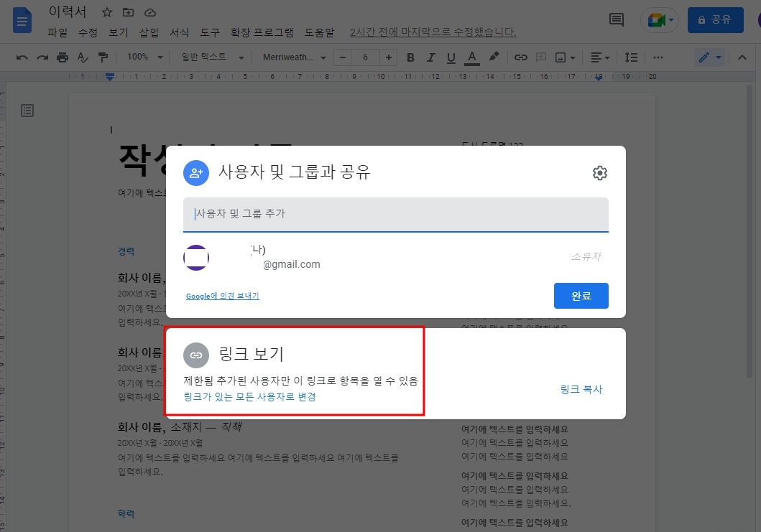Click the 완료 button
This screenshot has width=761, height=532.
click(x=581, y=296)
